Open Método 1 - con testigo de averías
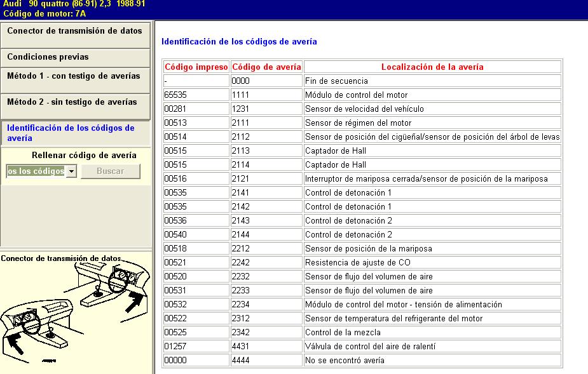The width and height of the screenshot is (588, 374). coord(75,80)
